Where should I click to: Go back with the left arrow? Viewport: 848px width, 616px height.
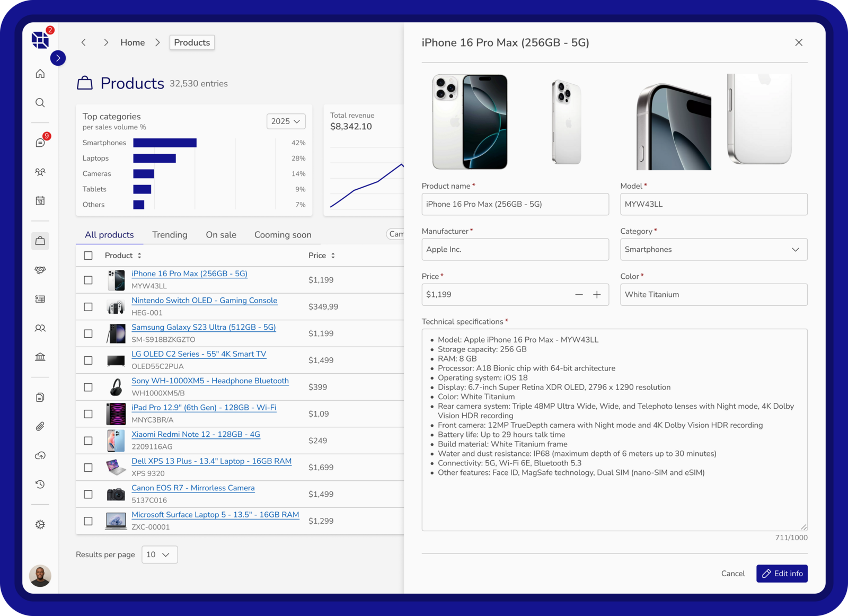pos(84,42)
